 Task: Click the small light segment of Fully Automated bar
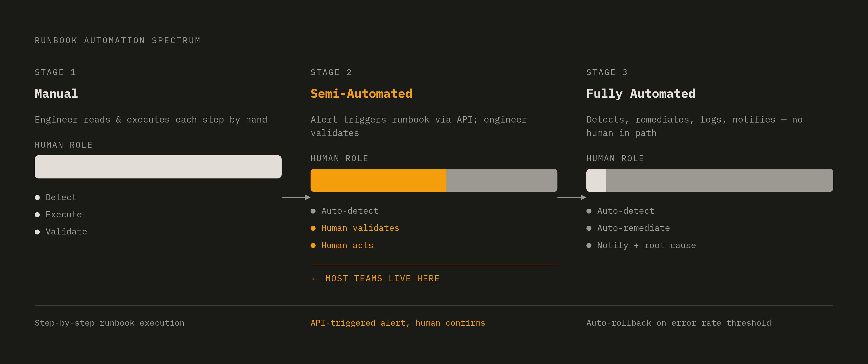pyautogui.click(x=596, y=180)
